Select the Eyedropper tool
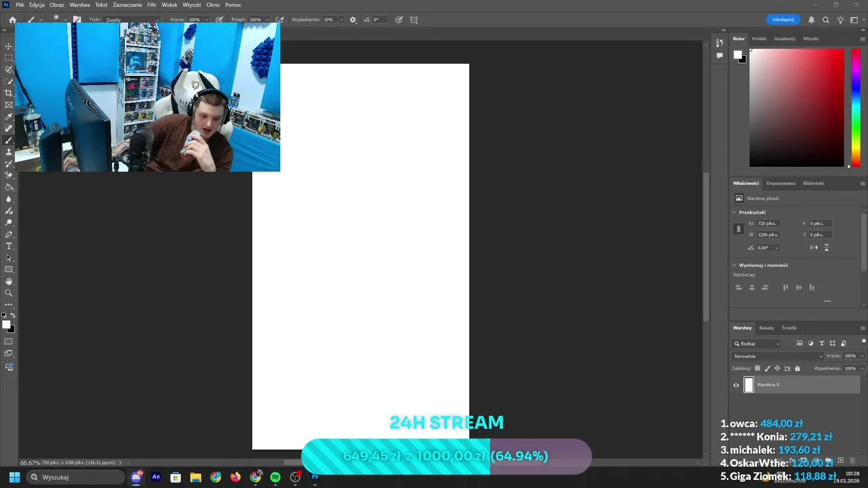868x488 pixels. pyautogui.click(x=9, y=117)
